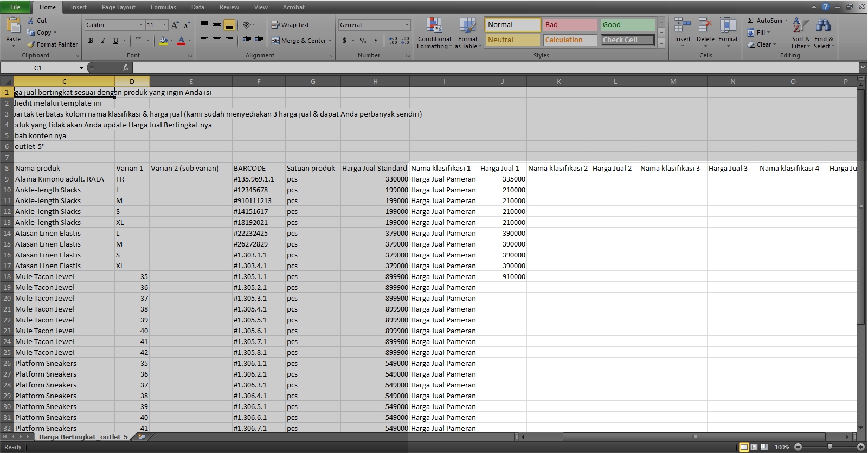Open the Name Box dropdown arrow
The image size is (868, 453).
(x=81, y=68)
